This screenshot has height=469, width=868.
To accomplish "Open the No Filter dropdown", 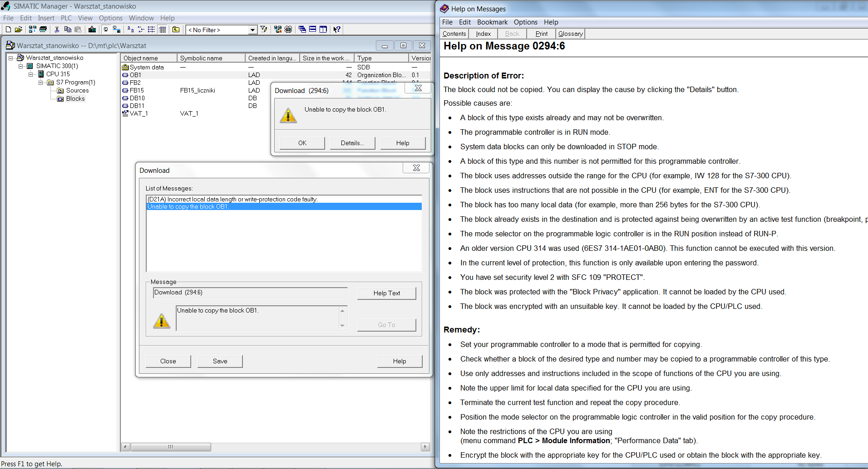I will coord(252,30).
